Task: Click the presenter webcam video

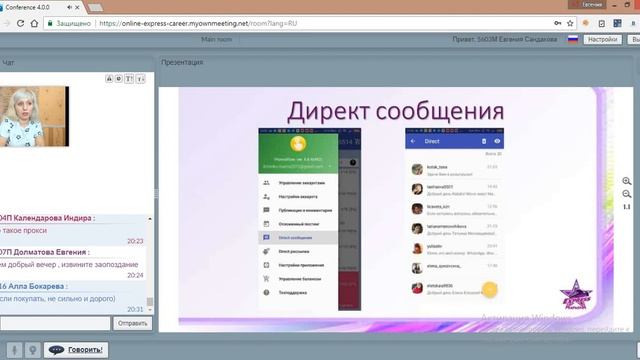Action: (x=34, y=116)
